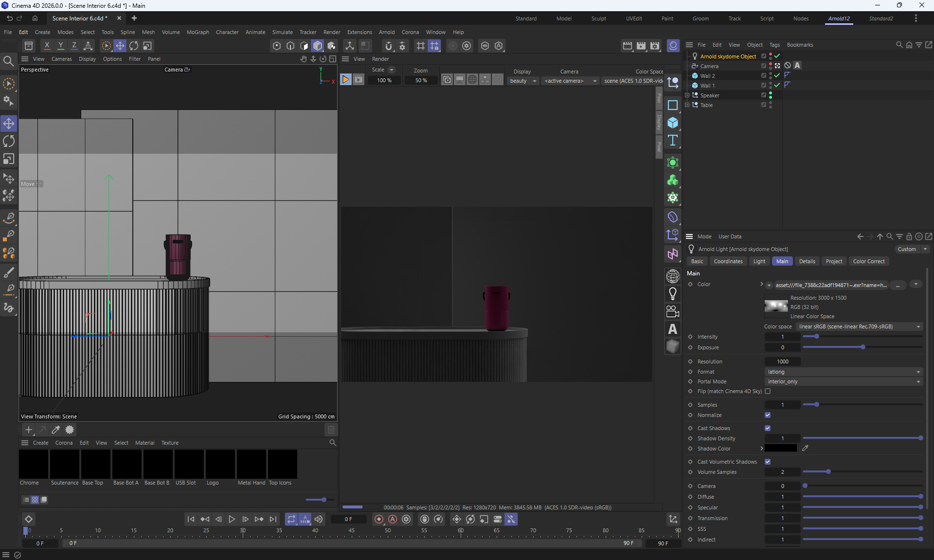The width and height of the screenshot is (934, 560).
Task: Switch to the Color Correct tab
Action: click(868, 261)
